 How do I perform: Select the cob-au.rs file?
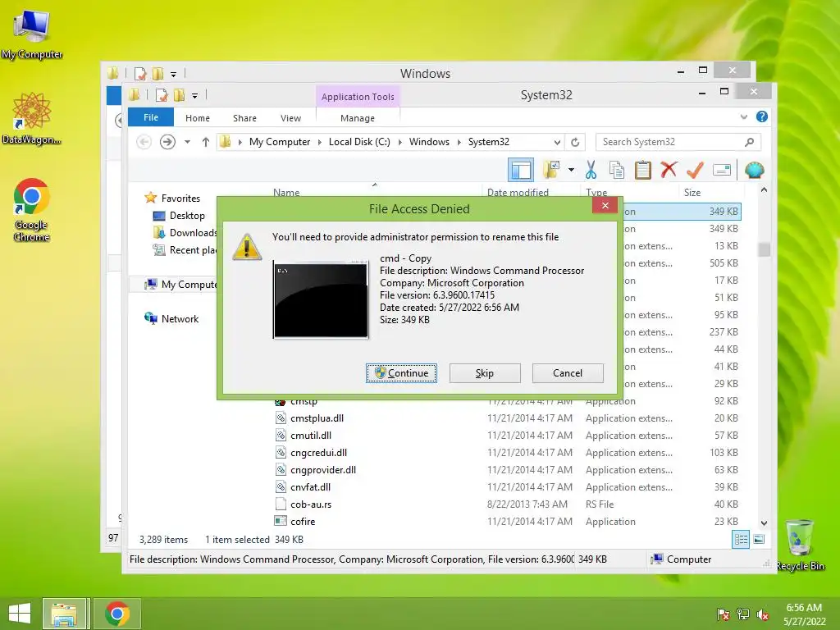pyautogui.click(x=311, y=504)
